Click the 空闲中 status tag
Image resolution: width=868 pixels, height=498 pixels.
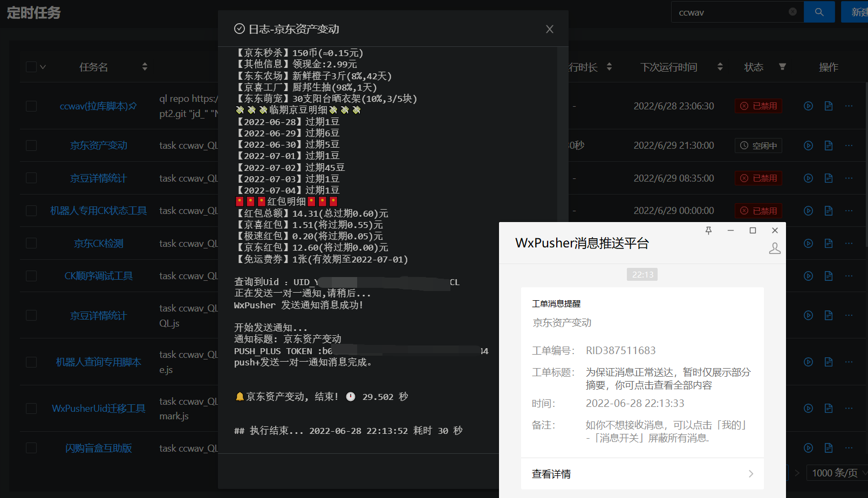click(758, 146)
